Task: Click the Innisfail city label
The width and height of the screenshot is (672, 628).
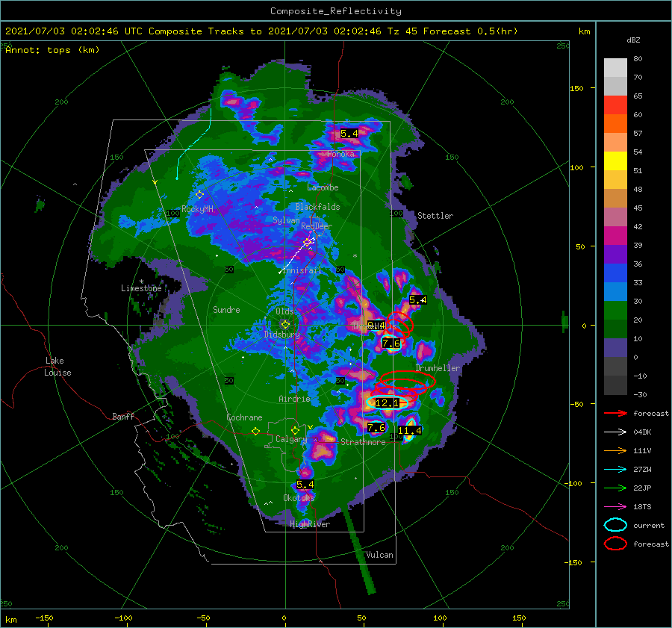Action: pos(302,270)
